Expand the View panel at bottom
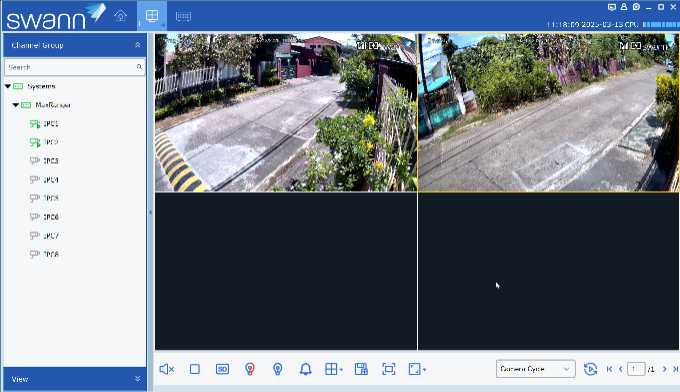 tap(137, 379)
